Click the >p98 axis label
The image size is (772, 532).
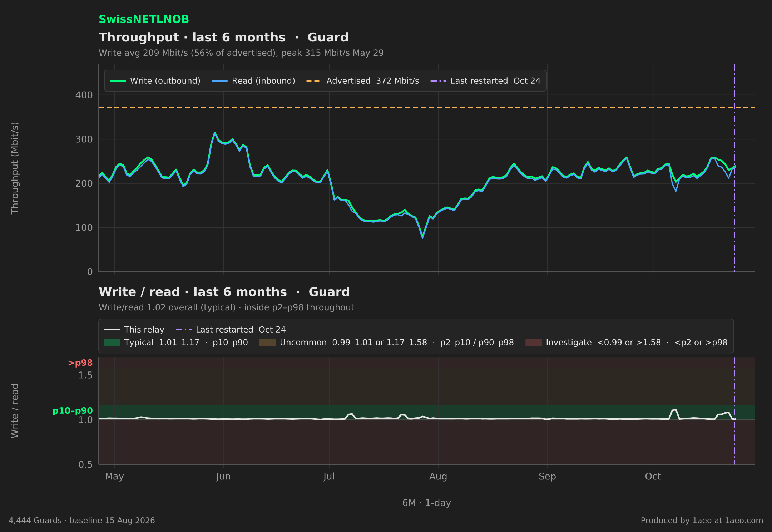click(80, 363)
